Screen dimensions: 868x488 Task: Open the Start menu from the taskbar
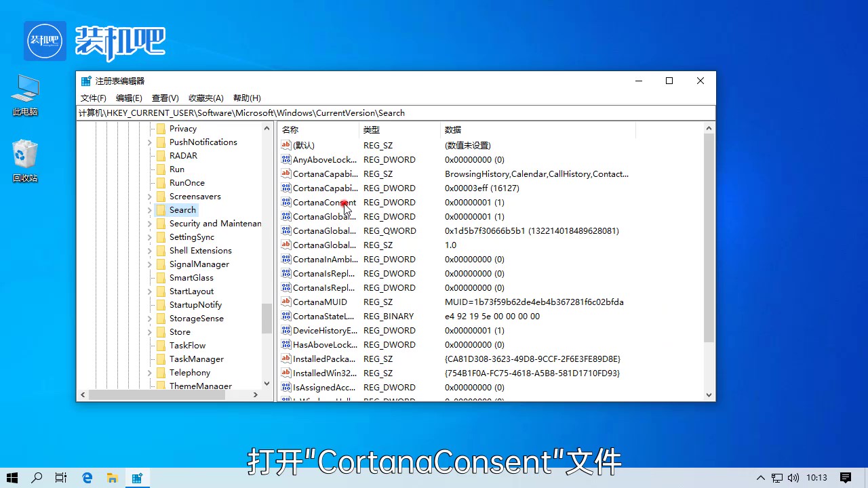(x=12, y=477)
